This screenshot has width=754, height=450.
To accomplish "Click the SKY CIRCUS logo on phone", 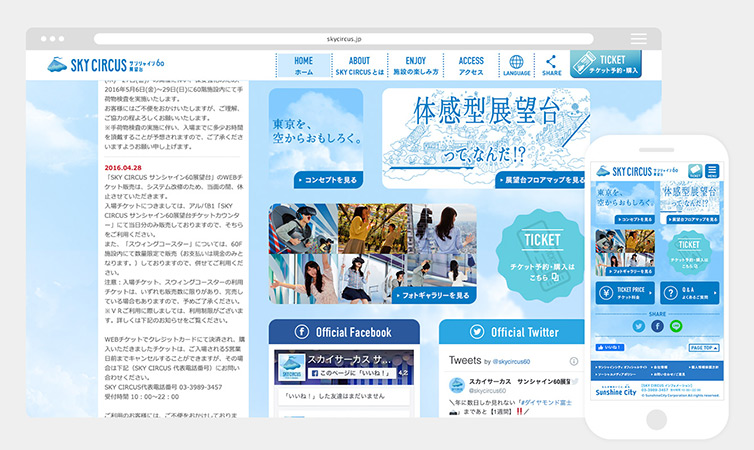I will coord(637,171).
